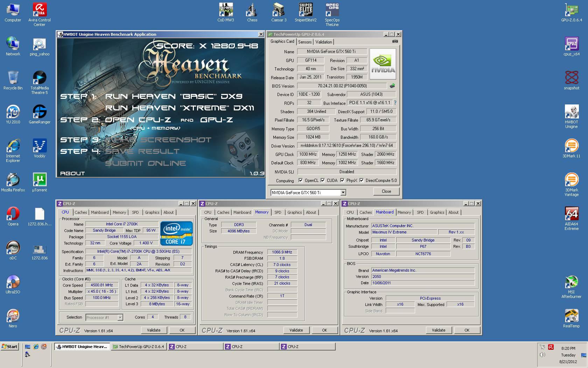Toggle the CUDA checkbox in GPU-Z
The height and width of the screenshot is (368, 588).
tap(323, 180)
